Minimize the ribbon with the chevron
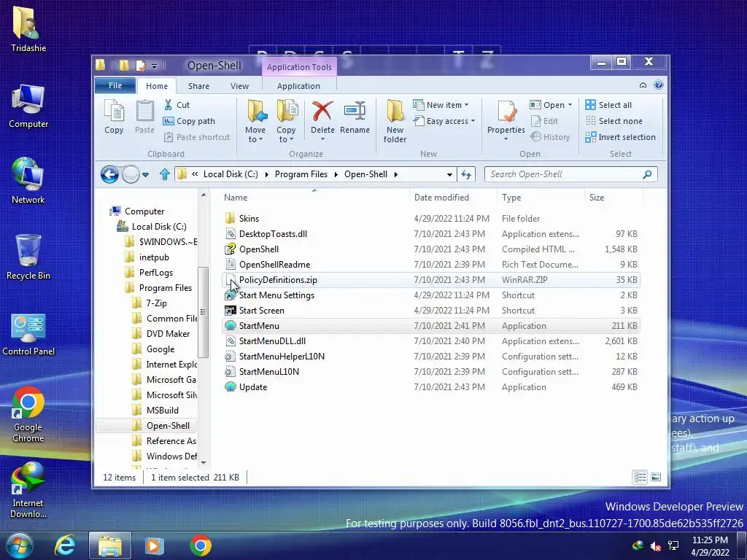 click(643, 85)
